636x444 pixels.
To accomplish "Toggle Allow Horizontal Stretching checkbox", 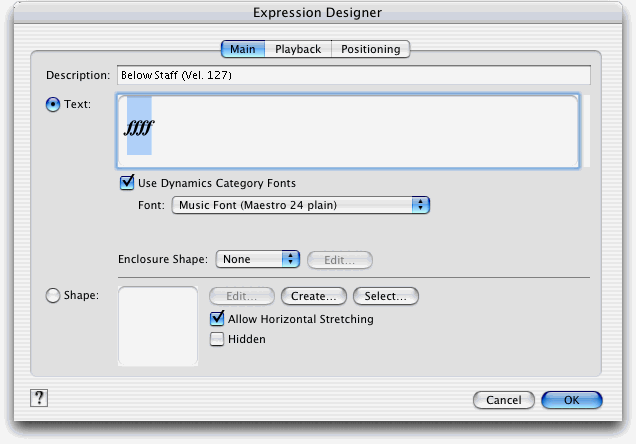I will (x=217, y=319).
